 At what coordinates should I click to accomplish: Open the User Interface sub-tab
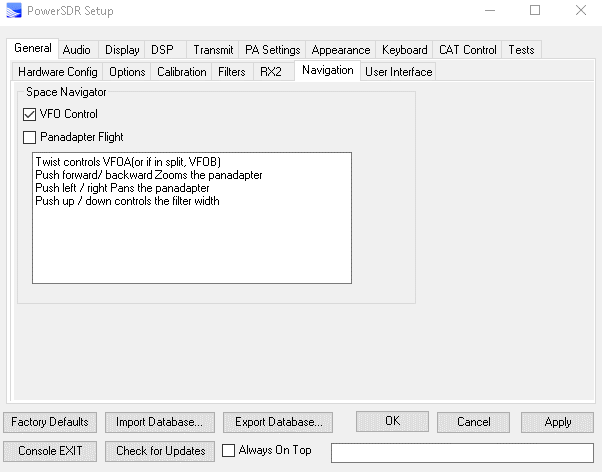(x=399, y=72)
